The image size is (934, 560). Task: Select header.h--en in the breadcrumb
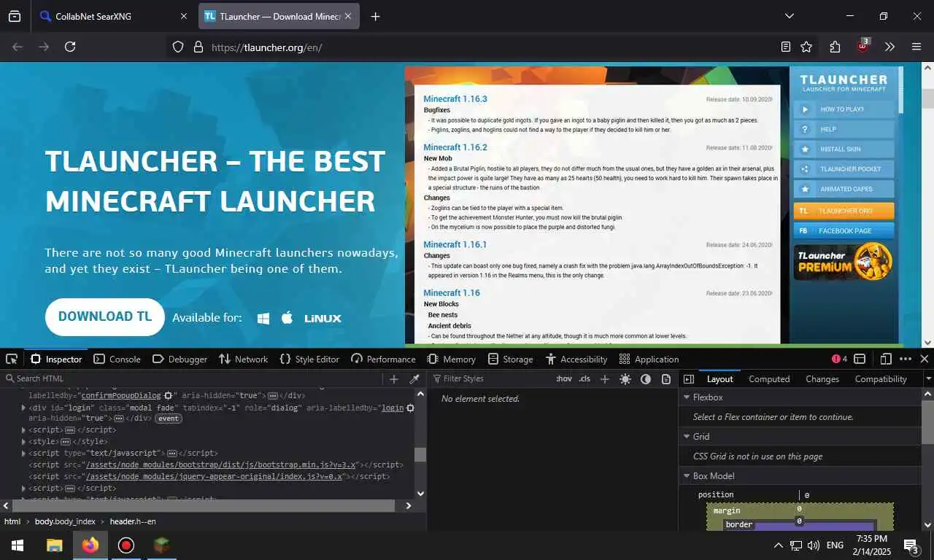coord(133,521)
